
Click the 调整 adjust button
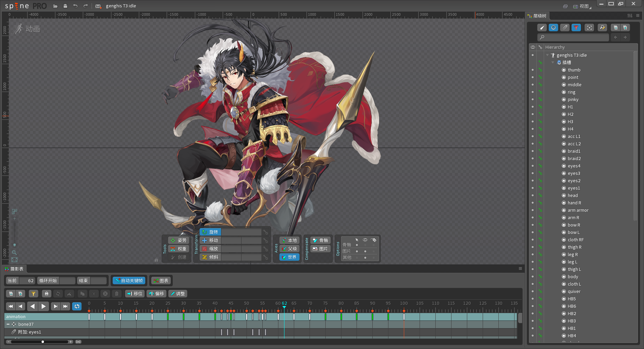pyautogui.click(x=177, y=294)
